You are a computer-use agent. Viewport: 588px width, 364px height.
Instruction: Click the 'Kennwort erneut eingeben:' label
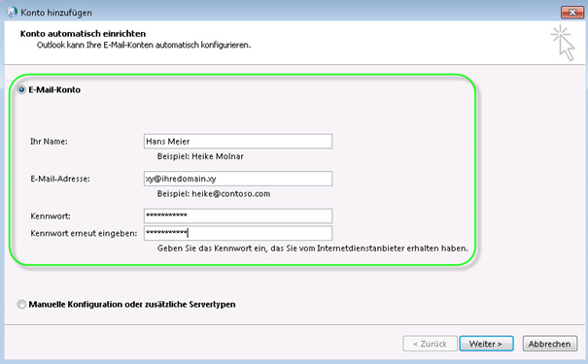[x=84, y=233]
